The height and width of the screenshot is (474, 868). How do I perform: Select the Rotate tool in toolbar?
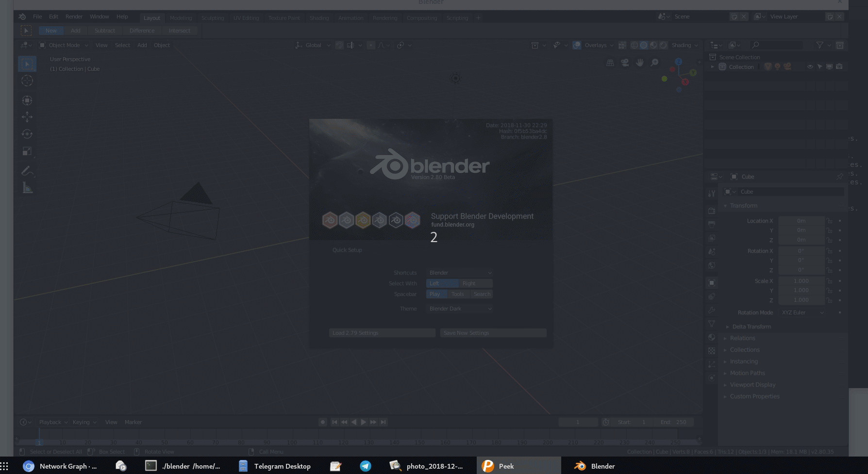coord(27,134)
